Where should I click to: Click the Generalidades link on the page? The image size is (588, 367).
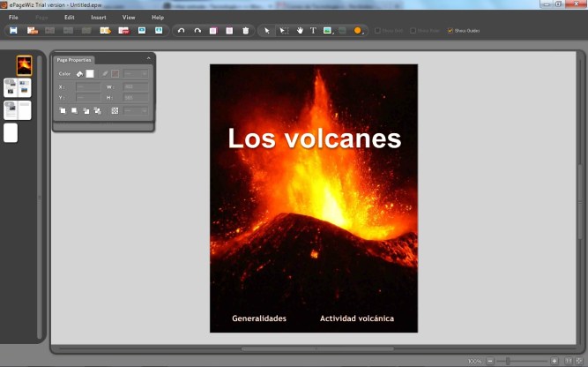(x=259, y=318)
